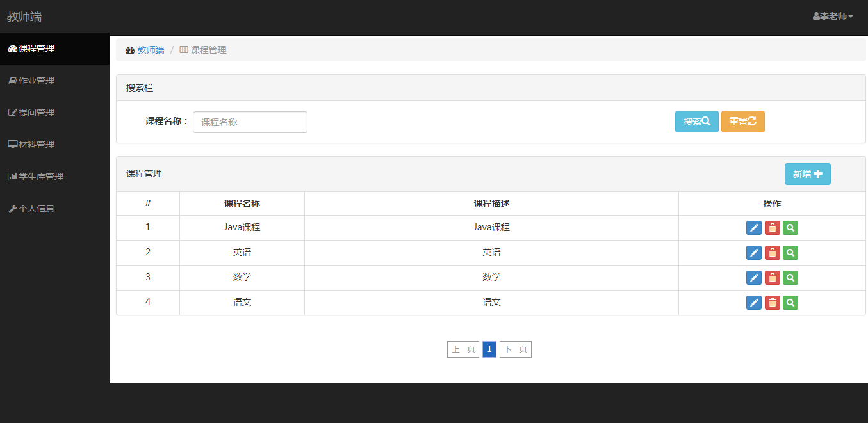
Task: Click the 教师端 brand title
Action: pyautogui.click(x=24, y=17)
